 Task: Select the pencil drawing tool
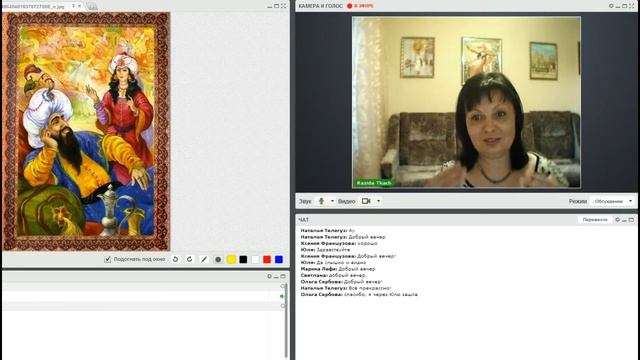click(204, 259)
